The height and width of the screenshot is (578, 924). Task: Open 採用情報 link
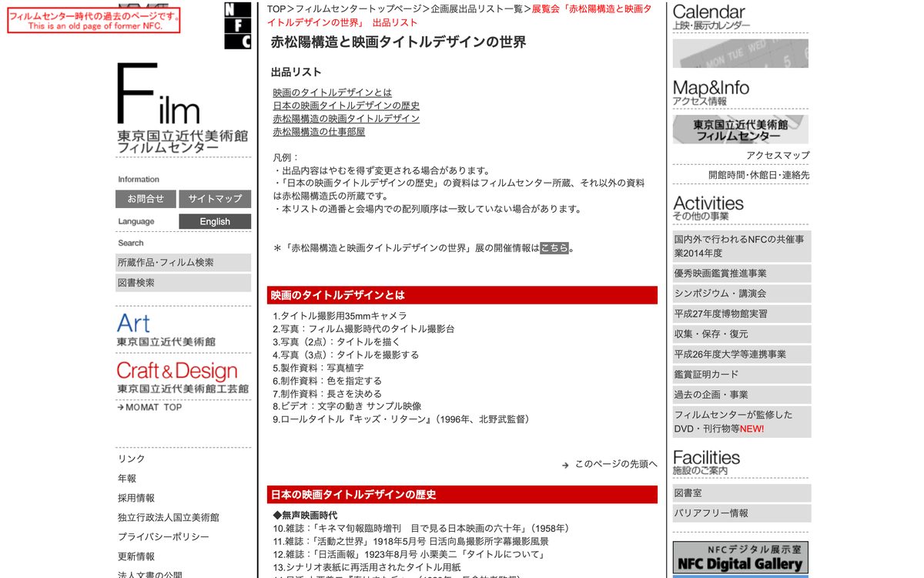click(136, 498)
